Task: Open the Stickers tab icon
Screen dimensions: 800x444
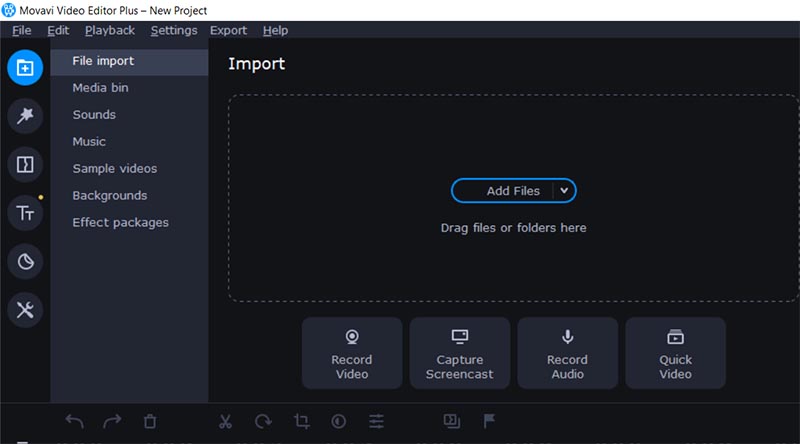Action: click(x=24, y=261)
